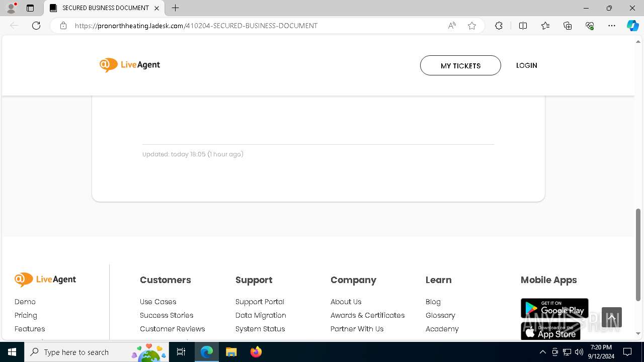Image resolution: width=644 pixels, height=362 pixels.
Task: Open the tab actions menu icon
Action: coord(30,8)
